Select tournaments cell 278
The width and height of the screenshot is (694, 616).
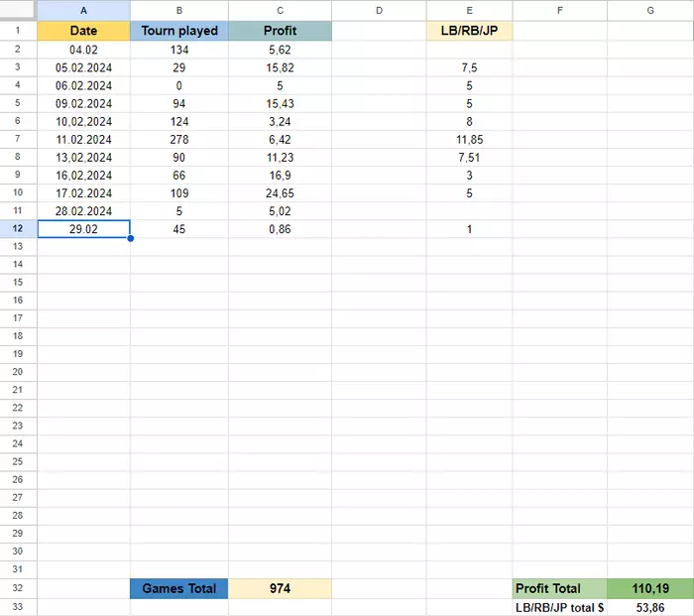(x=179, y=140)
